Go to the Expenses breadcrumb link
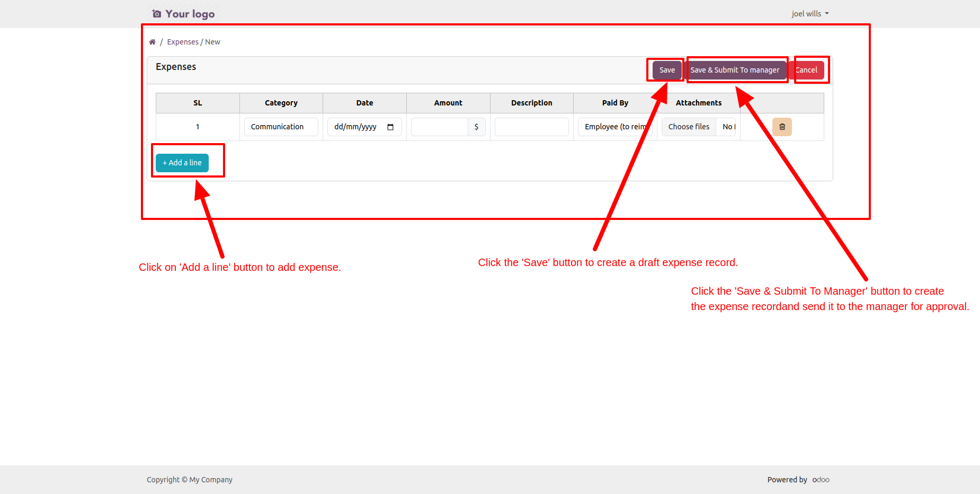 tap(183, 42)
